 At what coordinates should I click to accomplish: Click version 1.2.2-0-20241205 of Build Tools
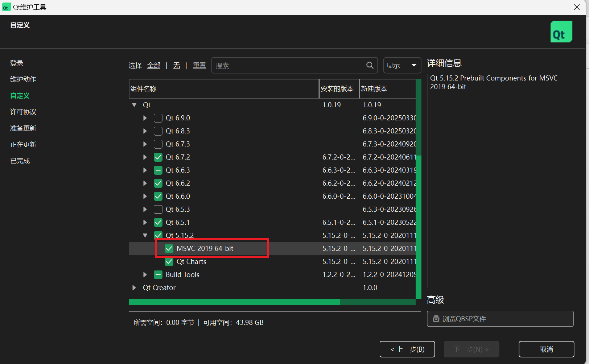(x=389, y=275)
